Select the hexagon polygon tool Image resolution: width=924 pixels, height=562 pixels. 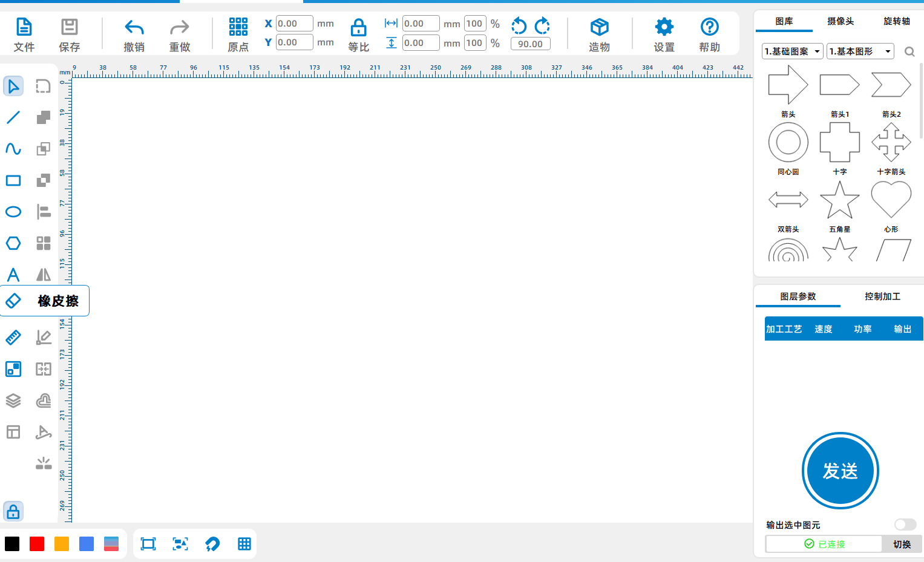point(13,243)
